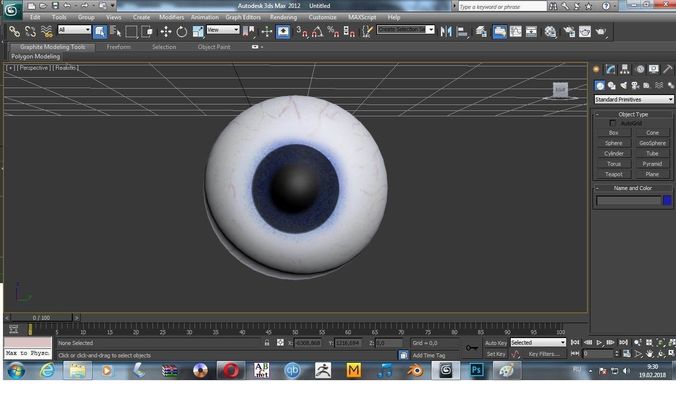The height and width of the screenshot is (396, 676).
Task: Select the Scale tool
Action: pyautogui.click(x=198, y=31)
